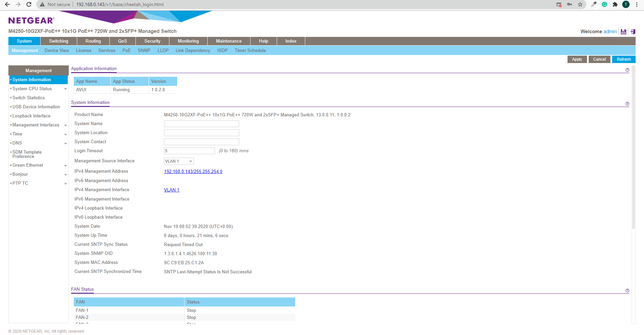Expand System CPU Status submenu
The height and width of the screenshot is (335, 644).
(65, 89)
